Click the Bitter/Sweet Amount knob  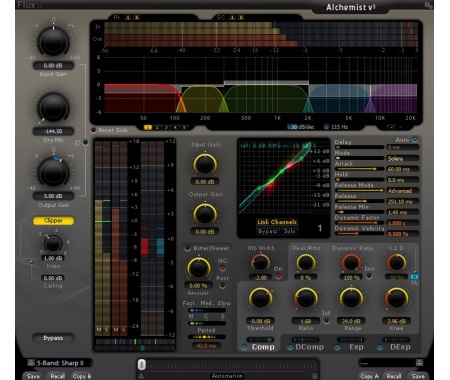tap(198, 268)
